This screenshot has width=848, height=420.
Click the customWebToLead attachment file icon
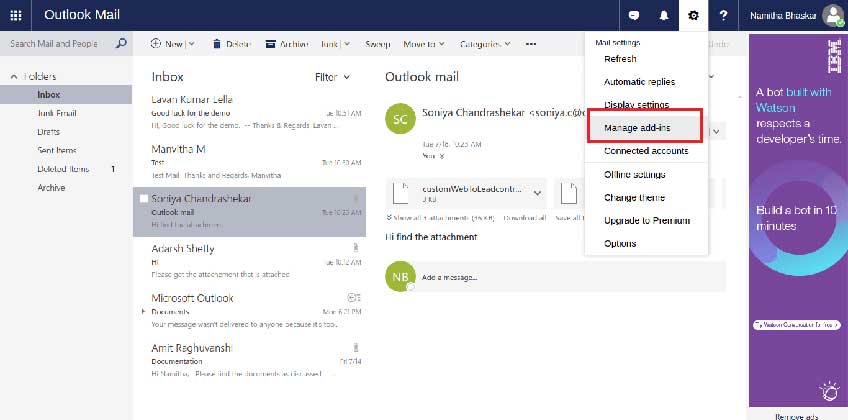point(400,193)
